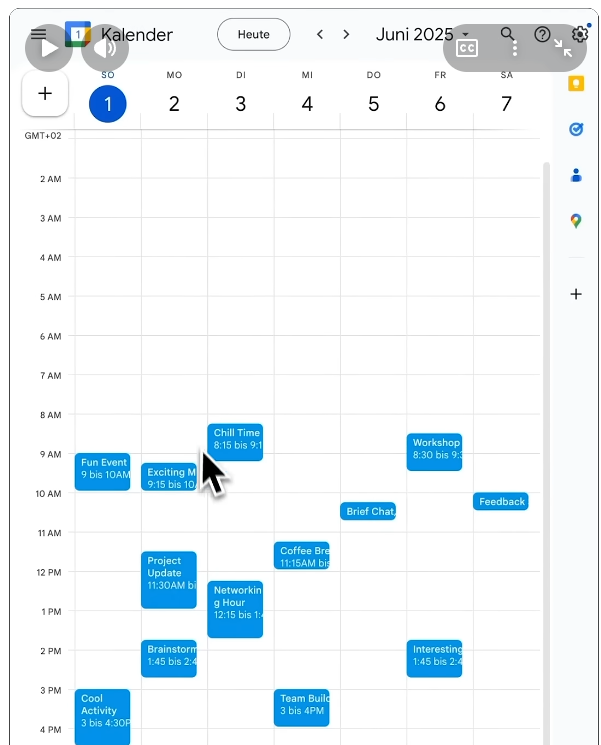Open Google Tasks in the side panel
Image resolution: width=601 pixels, height=745 pixels.
click(x=575, y=129)
